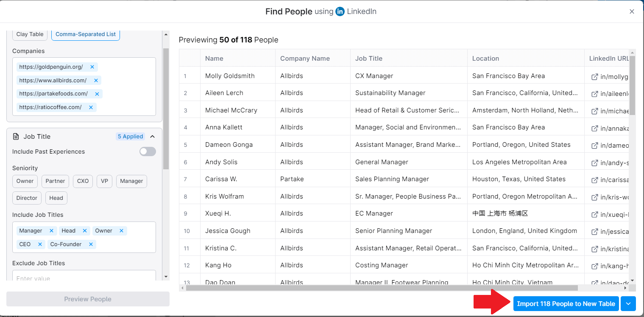Click the horizontal scrollbar of the results table

pos(382,288)
